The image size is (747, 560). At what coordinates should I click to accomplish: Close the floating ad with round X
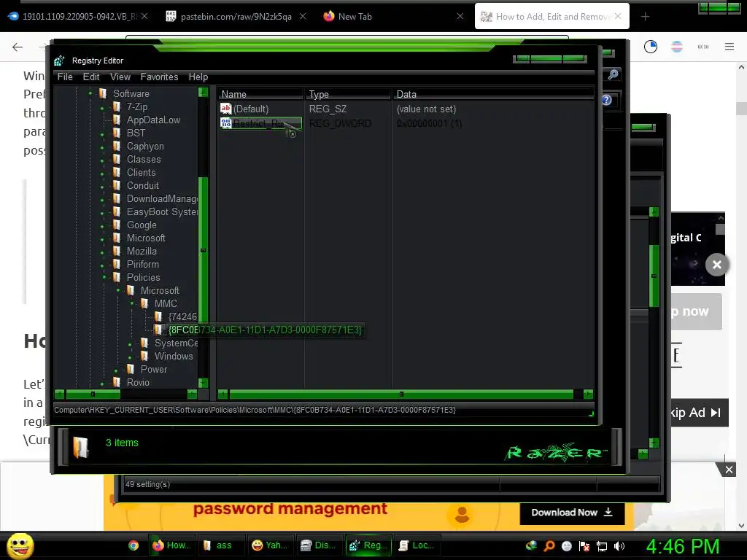coord(717,265)
